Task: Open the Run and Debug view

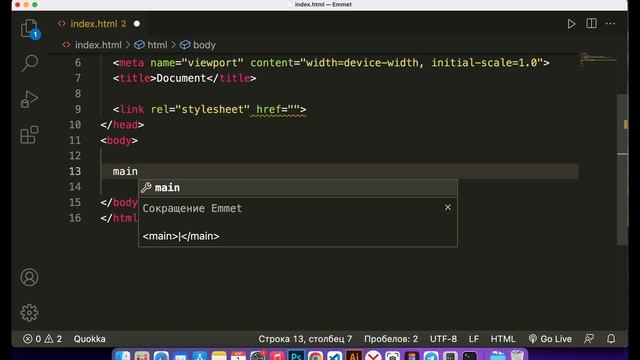Action: click(29, 99)
